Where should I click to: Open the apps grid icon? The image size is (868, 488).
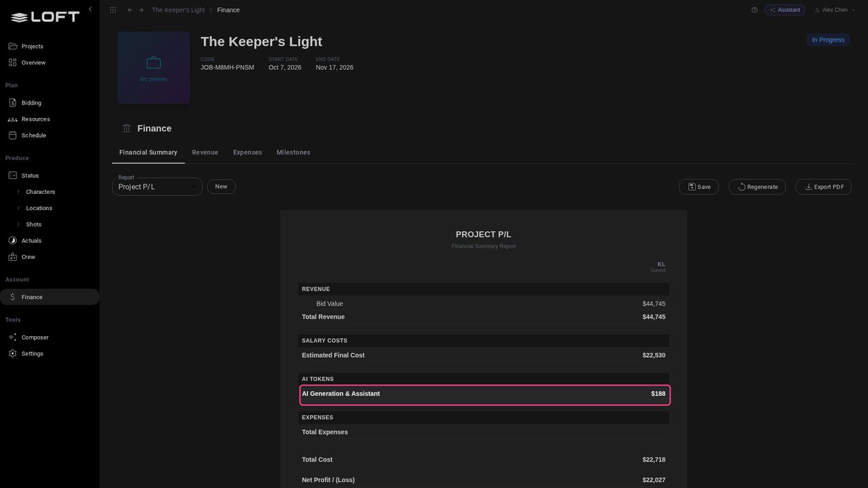click(113, 10)
